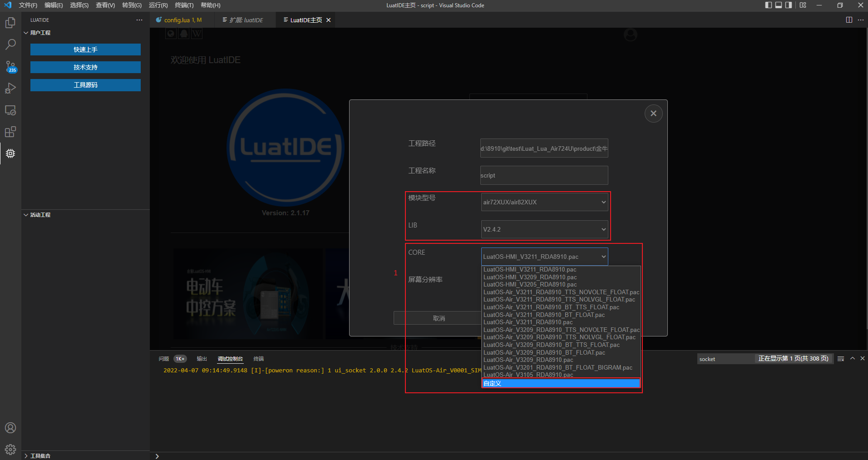Toggle secondary sidebar layout icon
Viewport: 868px width, 460px height.
point(789,5)
